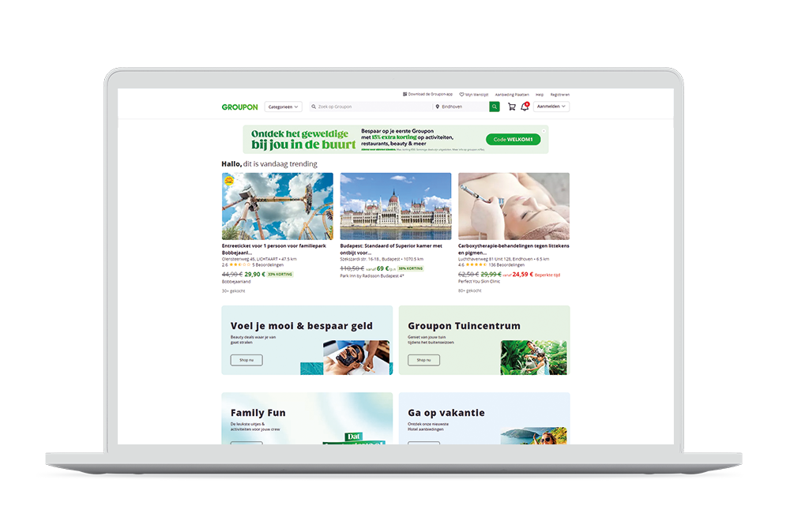Open the notifications bell
The width and height of the screenshot is (790, 532).
point(525,107)
